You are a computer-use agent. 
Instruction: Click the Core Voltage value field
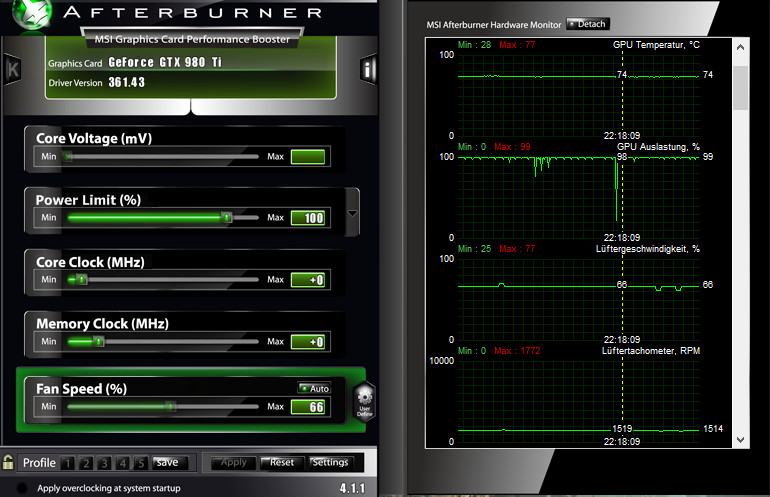click(x=308, y=157)
